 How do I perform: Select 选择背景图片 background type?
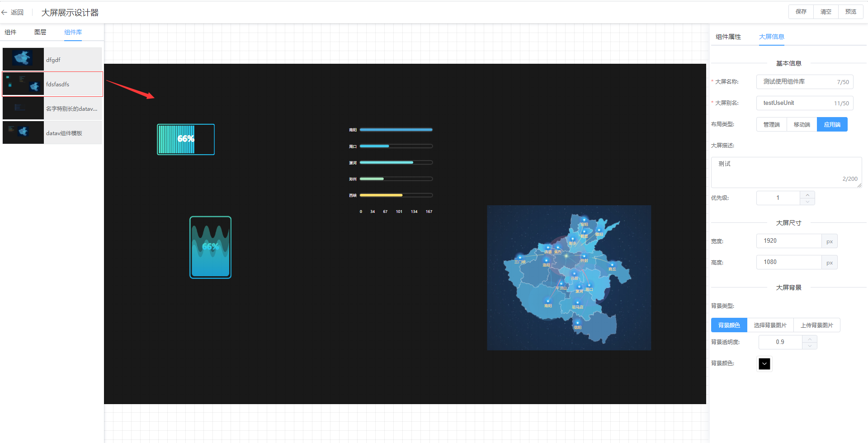770,325
